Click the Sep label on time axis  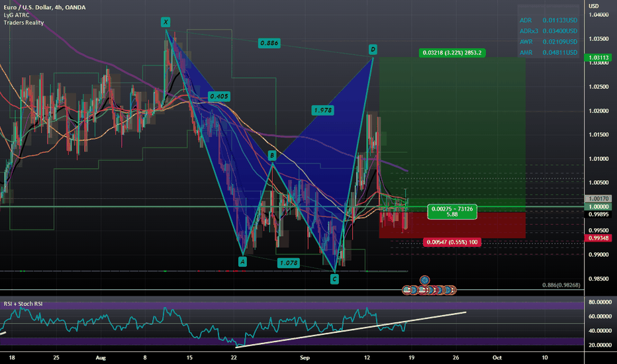click(305, 357)
